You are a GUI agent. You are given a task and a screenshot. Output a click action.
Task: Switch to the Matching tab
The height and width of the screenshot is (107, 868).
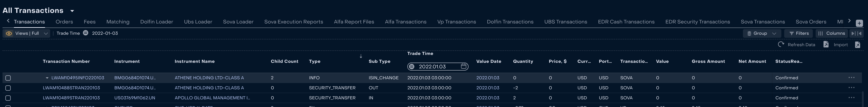tap(118, 22)
